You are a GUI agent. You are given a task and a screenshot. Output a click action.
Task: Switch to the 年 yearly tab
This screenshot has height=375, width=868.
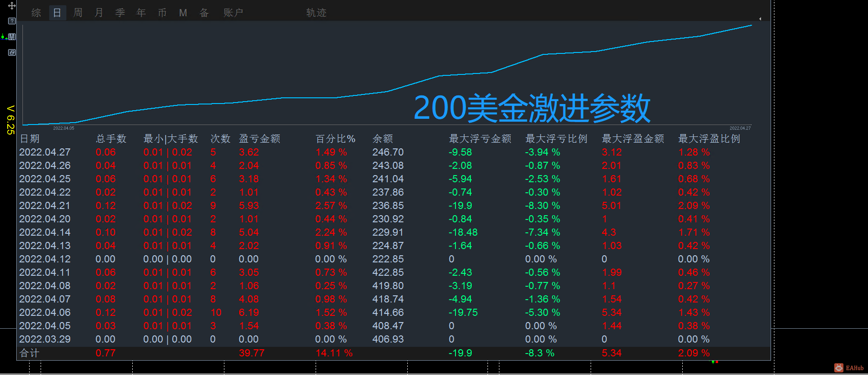click(x=141, y=13)
